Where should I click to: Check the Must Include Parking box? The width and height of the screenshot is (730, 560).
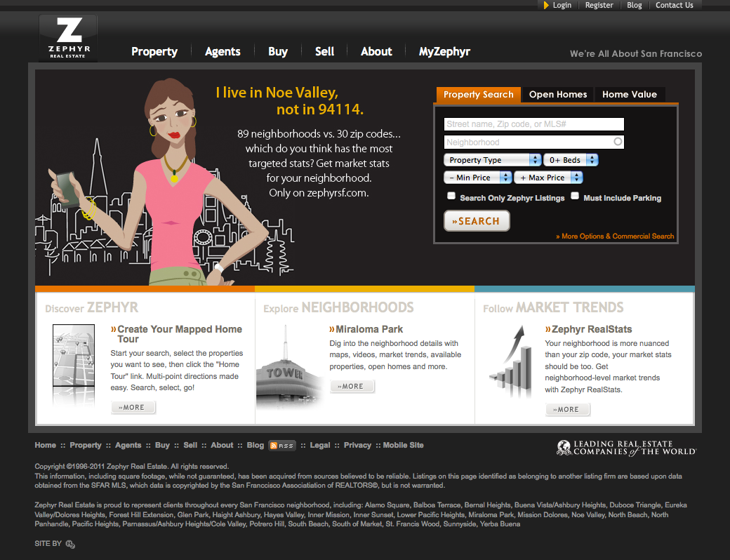(575, 196)
